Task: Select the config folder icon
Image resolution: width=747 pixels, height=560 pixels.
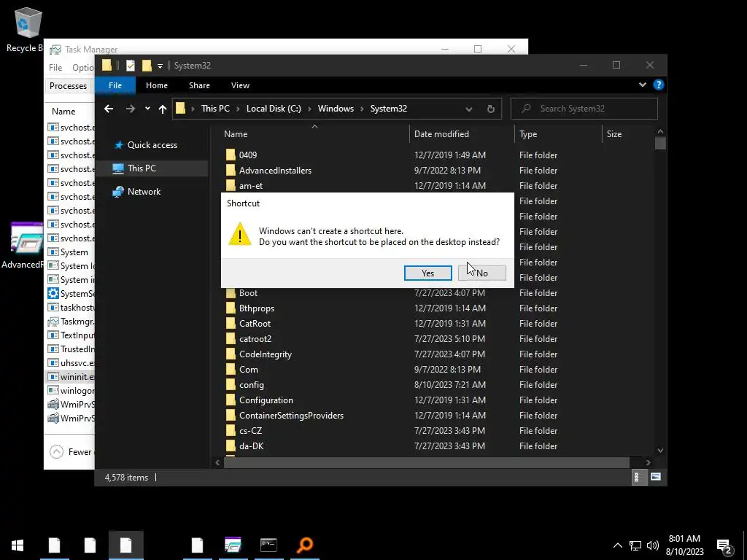Action: tap(231, 384)
